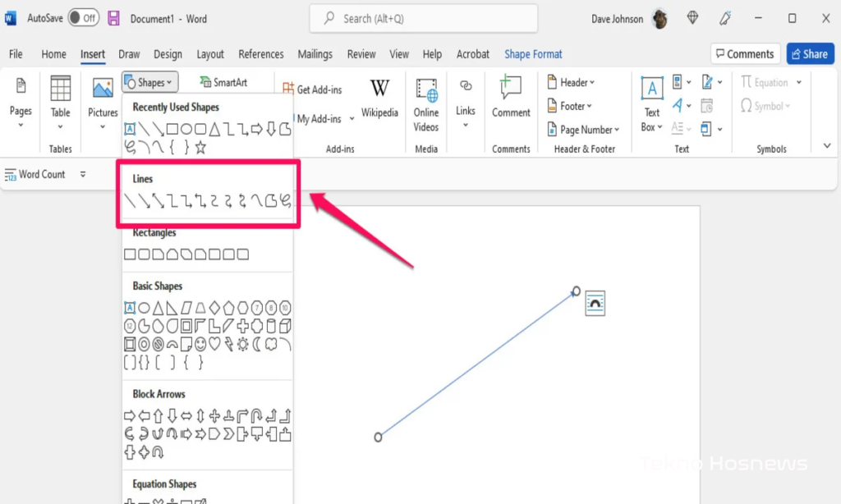Click the Search box
This screenshot has height=504, width=841.
[x=424, y=18]
